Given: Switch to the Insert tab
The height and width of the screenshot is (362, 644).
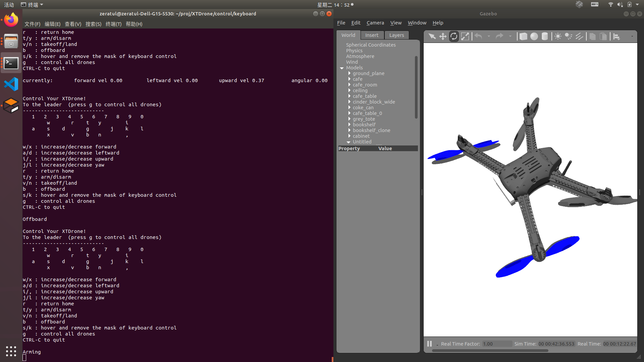Looking at the screenshot, I should pyautogui.click(x=372, y=35).
